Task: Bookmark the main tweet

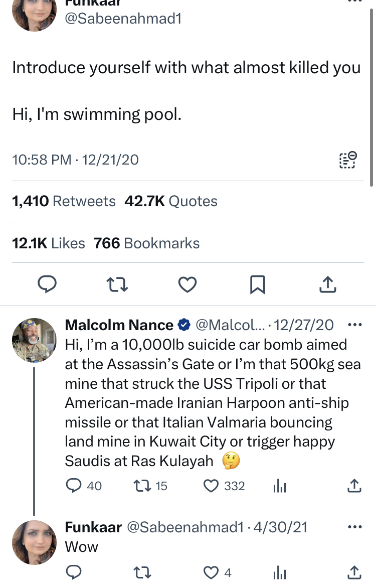Action: [x=257, y=285]
